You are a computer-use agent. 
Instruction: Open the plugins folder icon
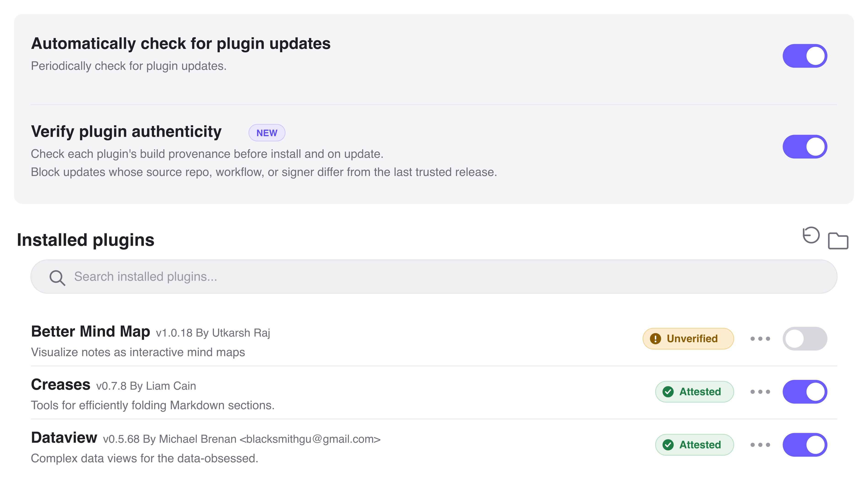(838, 241)
